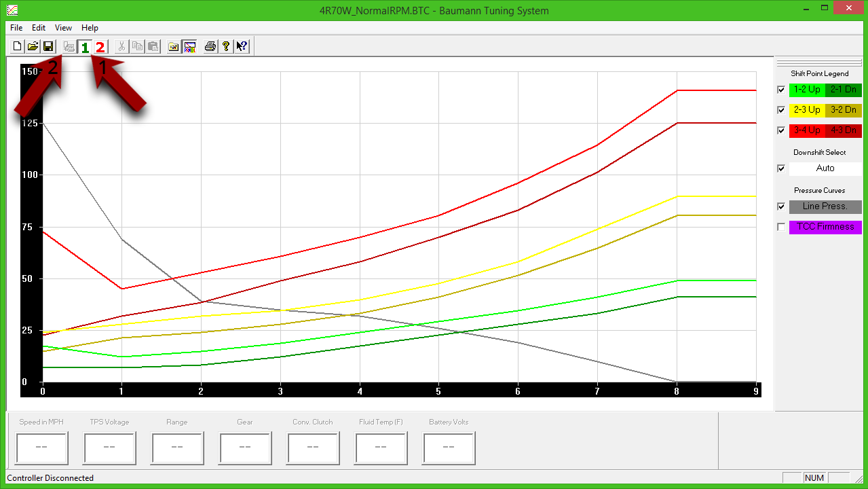Enable the TCC Firmness curve checkbox

(781, 227)
